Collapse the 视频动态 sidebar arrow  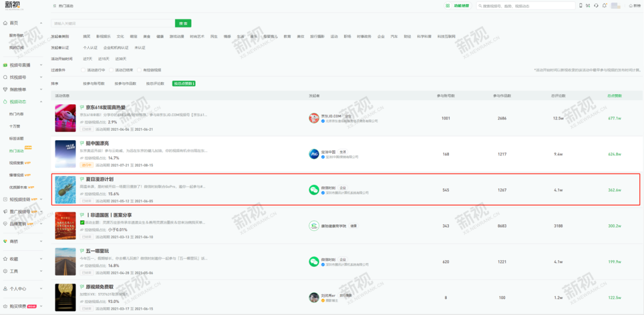pos(41,101)
